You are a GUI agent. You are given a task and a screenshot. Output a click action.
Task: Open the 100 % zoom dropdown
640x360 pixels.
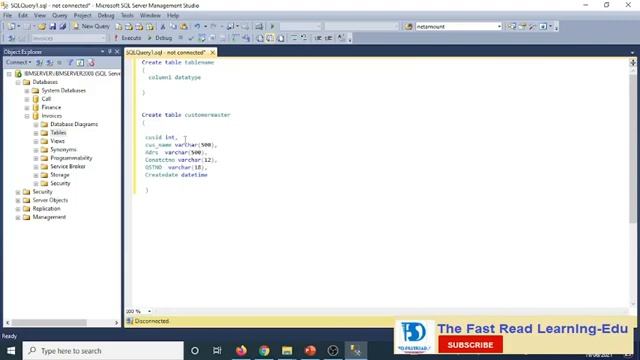coord(149,311)
